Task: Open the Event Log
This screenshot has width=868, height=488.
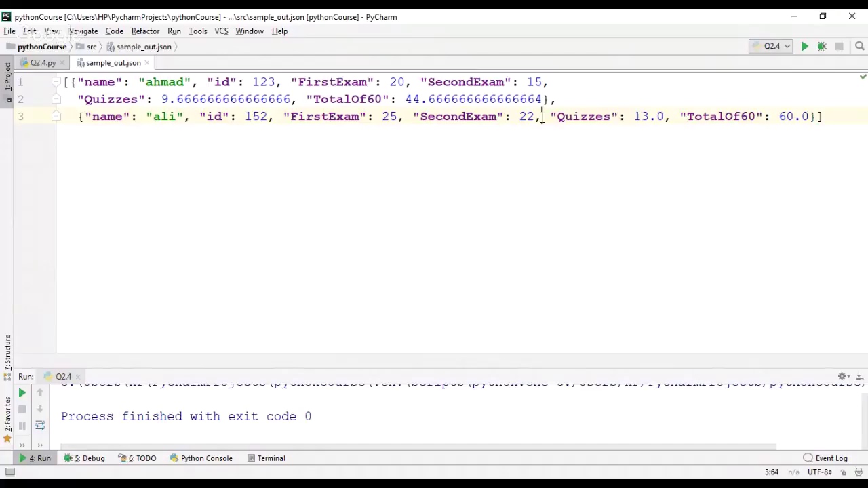Action: point(825,458)
